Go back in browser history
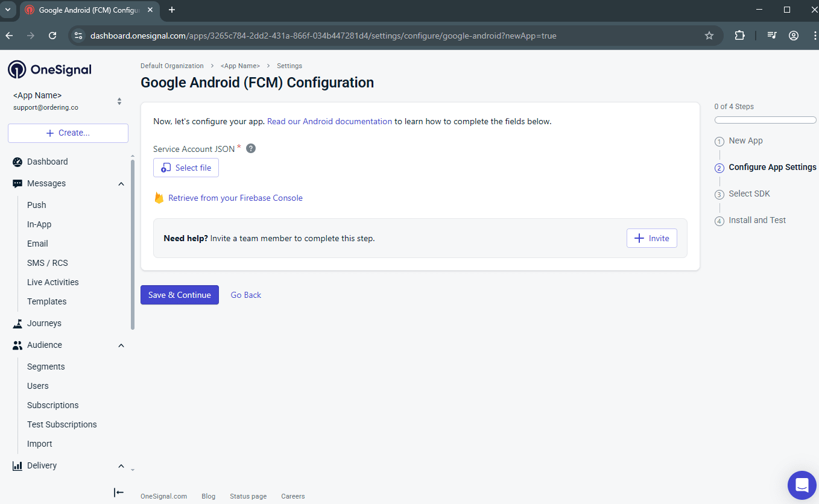Image resolution: width=819 pixels, height=504 pixels. 9,36
